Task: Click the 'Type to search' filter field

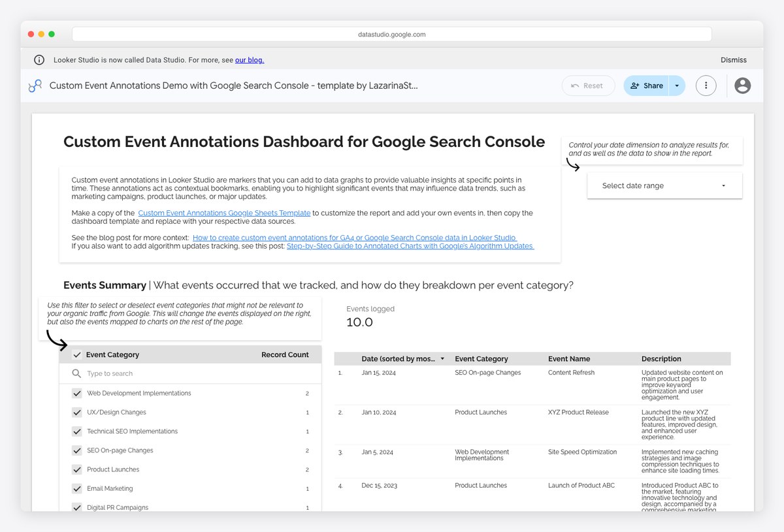Action: (x=190, y=373)
